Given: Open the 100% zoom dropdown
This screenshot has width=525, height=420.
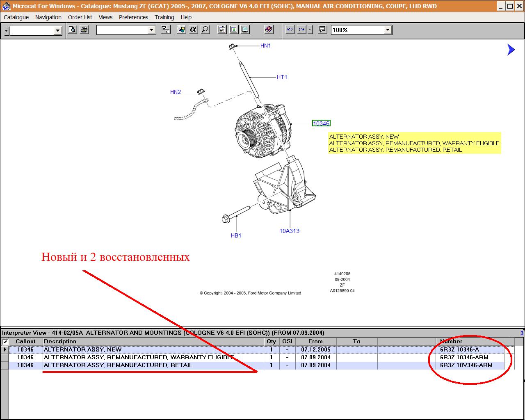Looking at the screenshot, I should (388, 30).
